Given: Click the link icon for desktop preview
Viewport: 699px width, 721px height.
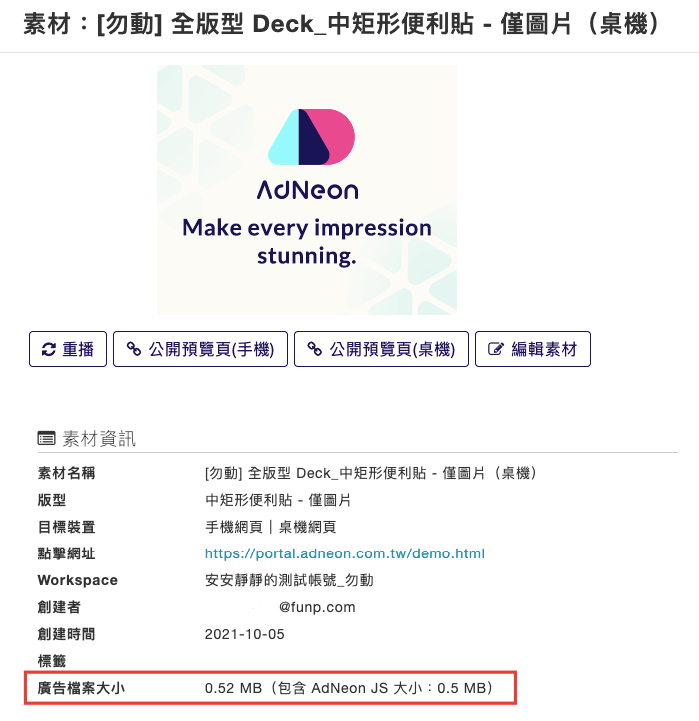Looking at the screenshot, I should click(315, 349).
